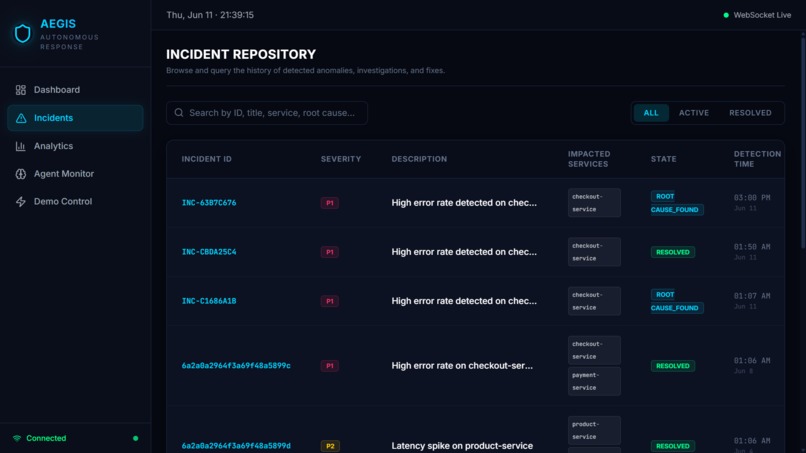
Task: Open incident INC-CBDA25C4
Action: coord(209,252)
